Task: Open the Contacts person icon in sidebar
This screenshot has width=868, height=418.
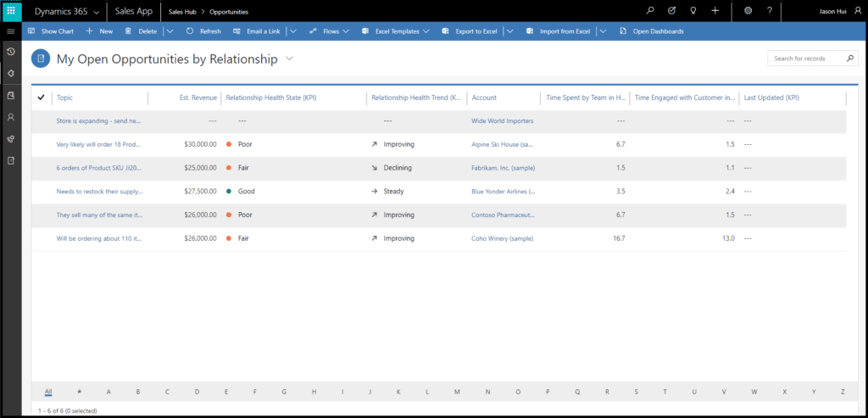Action: click(x=11, y=117)
